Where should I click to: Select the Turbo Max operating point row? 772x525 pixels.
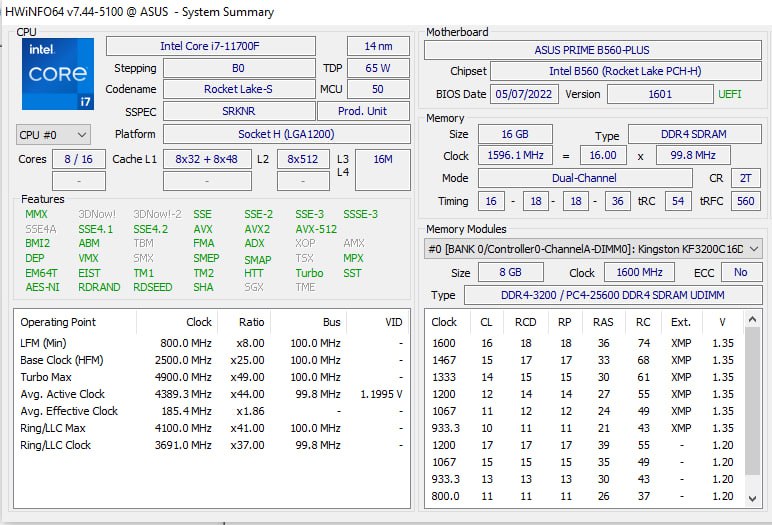[x=210, y=377]
